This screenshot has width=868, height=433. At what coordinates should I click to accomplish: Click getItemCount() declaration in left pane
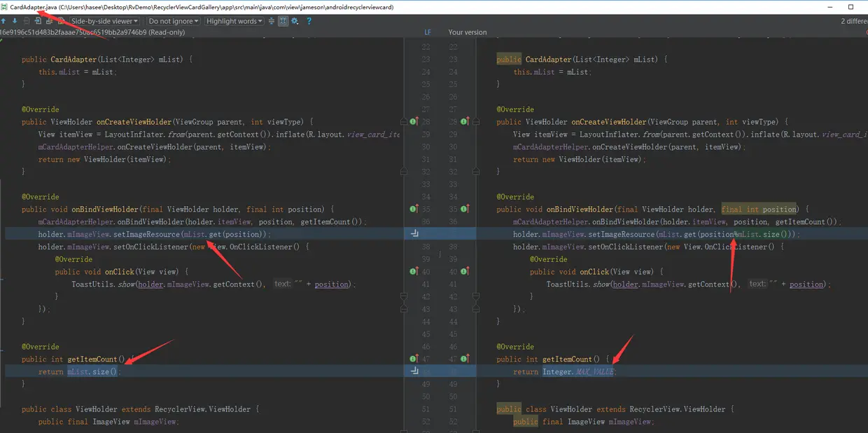tap(96, 359)
